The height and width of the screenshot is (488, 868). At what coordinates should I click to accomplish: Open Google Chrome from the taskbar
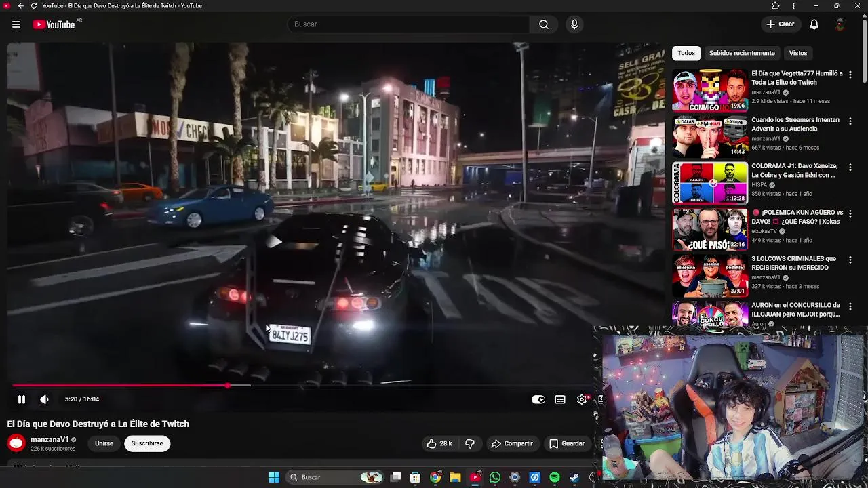pos(435,477)
